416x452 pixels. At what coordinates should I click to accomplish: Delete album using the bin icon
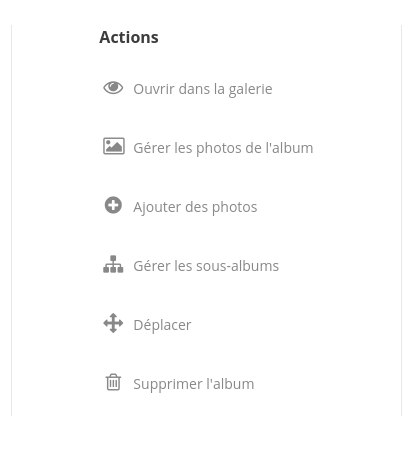[113, 382]
